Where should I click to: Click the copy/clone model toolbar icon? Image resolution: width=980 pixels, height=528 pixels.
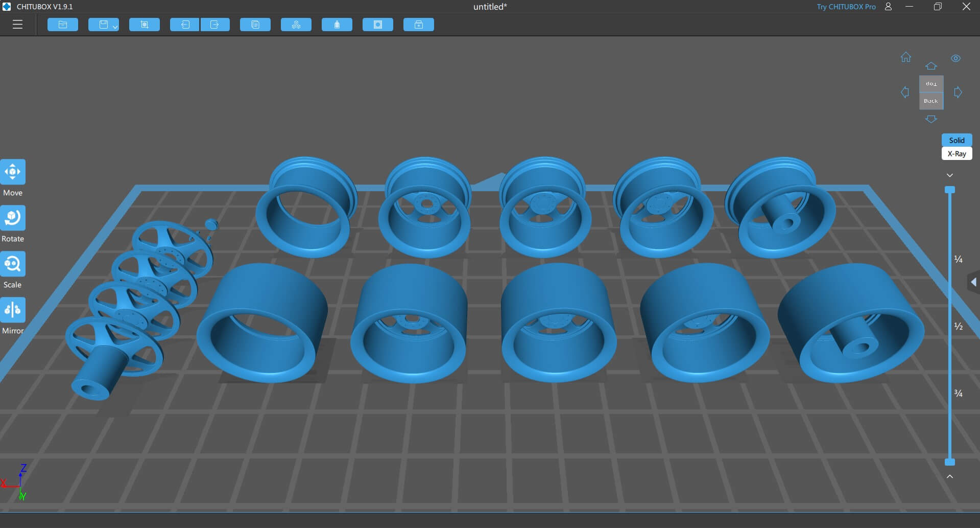point(255,25)
